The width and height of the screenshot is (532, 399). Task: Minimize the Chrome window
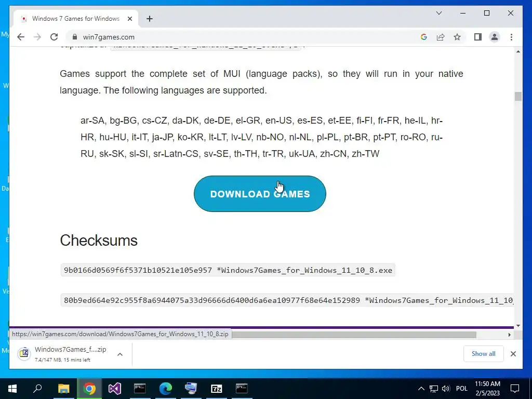tap(463, 13)
